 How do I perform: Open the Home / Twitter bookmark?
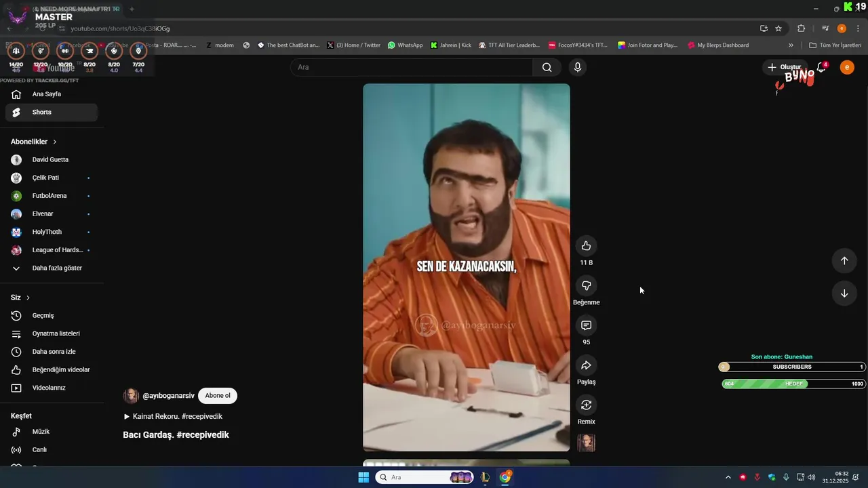point(353,45)
